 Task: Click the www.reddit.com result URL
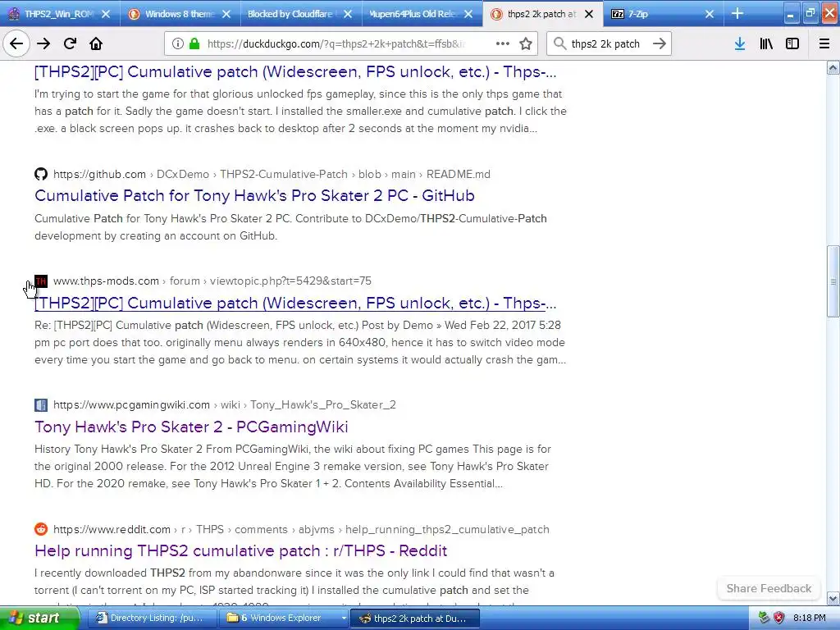click(x=301, y=529)
